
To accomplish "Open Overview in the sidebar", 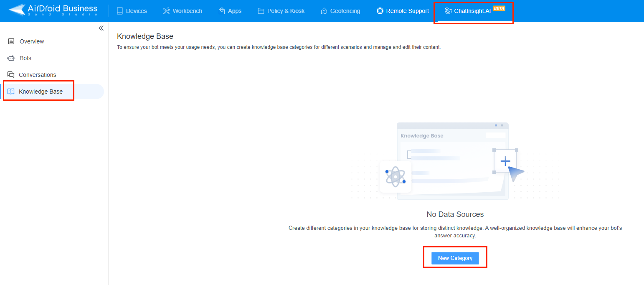I will click(32, 41).
